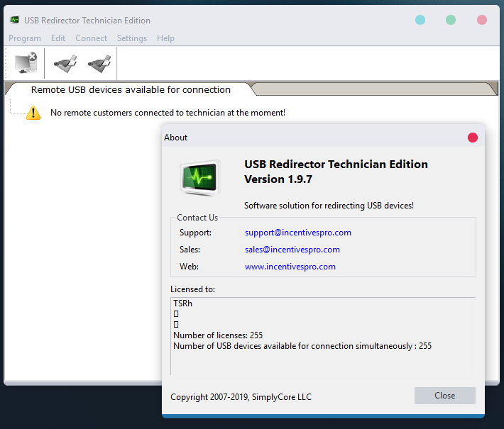Viewport: 504px width, 429px height.
Task: Click the USB Redirector title bar app icon
Action: point(15,21)
